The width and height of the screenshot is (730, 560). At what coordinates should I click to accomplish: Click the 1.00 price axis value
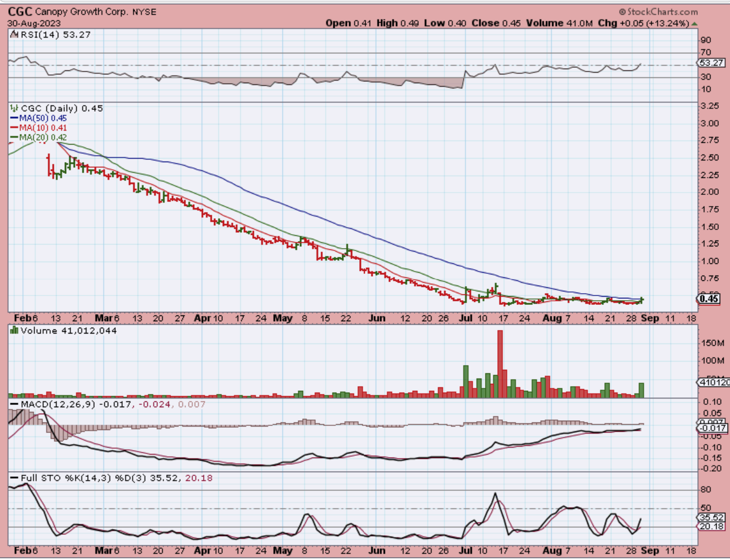(710, 262)
